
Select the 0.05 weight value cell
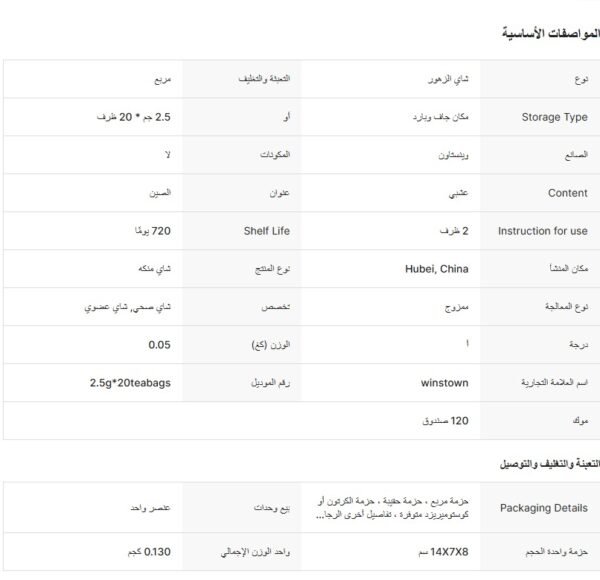click(x=159, y=345)
